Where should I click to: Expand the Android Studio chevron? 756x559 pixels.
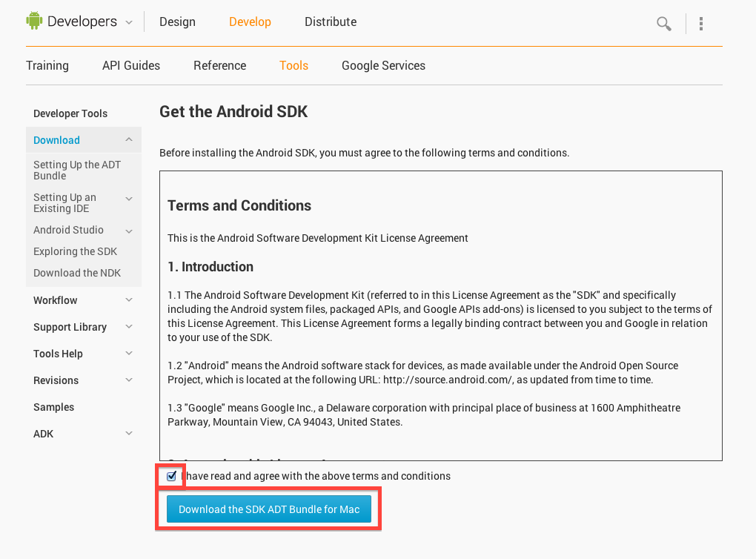point(129,231)
